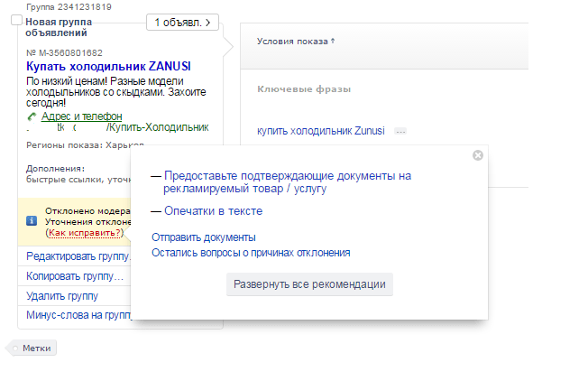Click ad title Купать холодильник ZANUSI

click(x=108, y=67)
